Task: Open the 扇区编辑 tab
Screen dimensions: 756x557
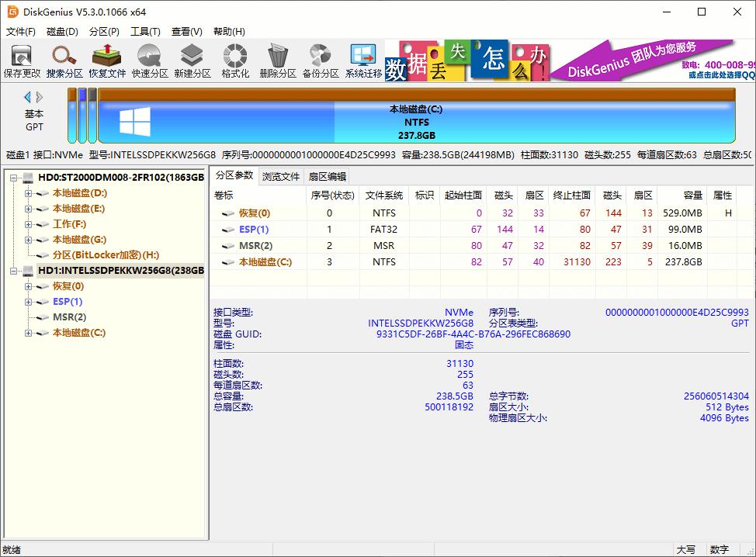Action: point(327,176)
